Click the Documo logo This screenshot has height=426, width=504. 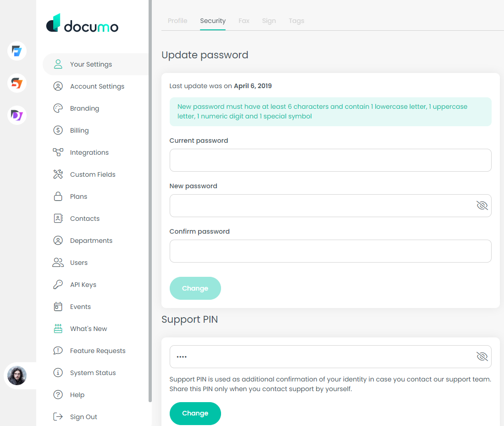[83, 24]
